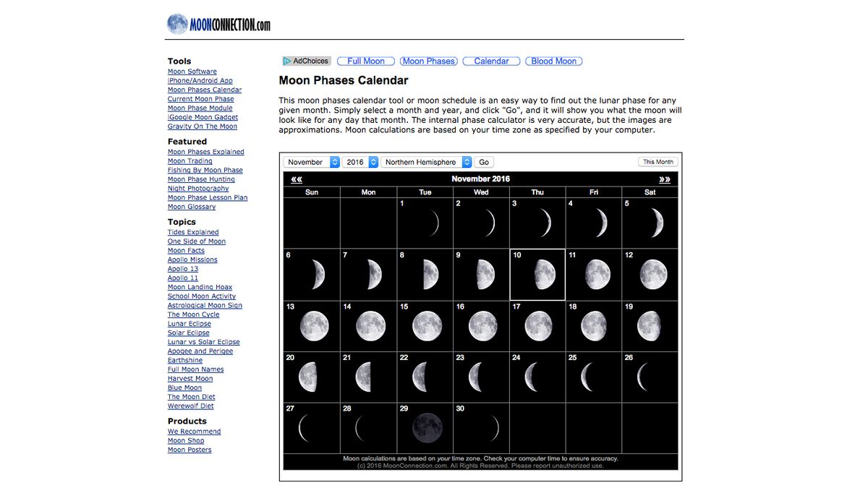
Task: Open the Northern Hemisphere dropdown
Action: 427,163
